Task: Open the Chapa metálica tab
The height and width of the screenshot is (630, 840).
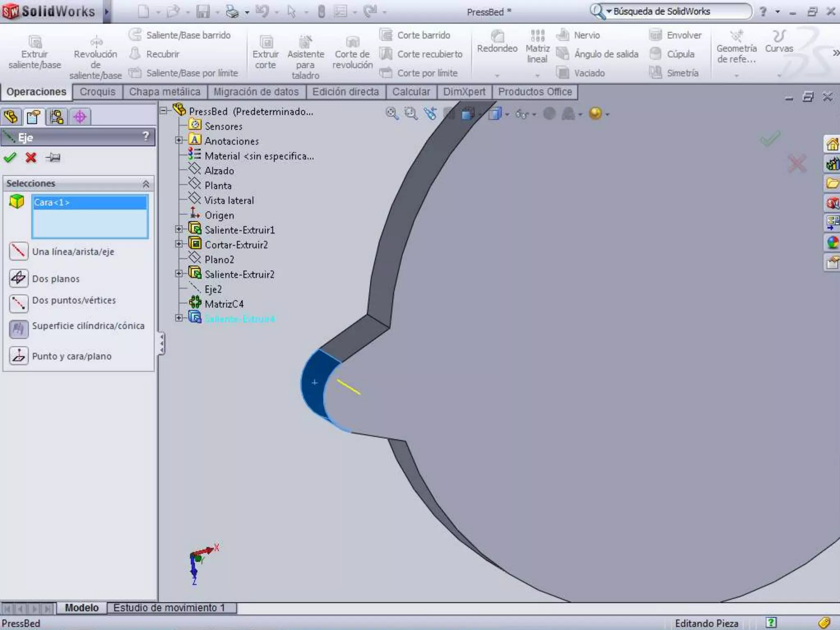Action: coord(164,92)
